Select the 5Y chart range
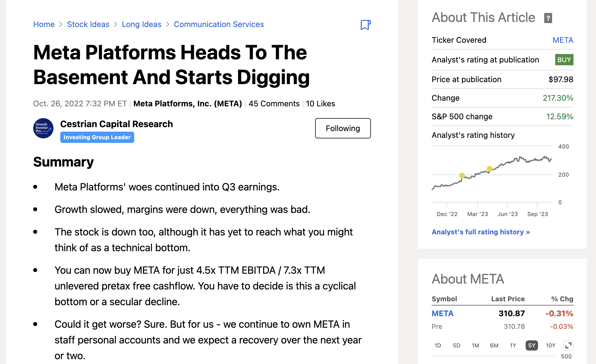This screenshot has width=596, height=364. pyautogui.click(x=532, y=345)
